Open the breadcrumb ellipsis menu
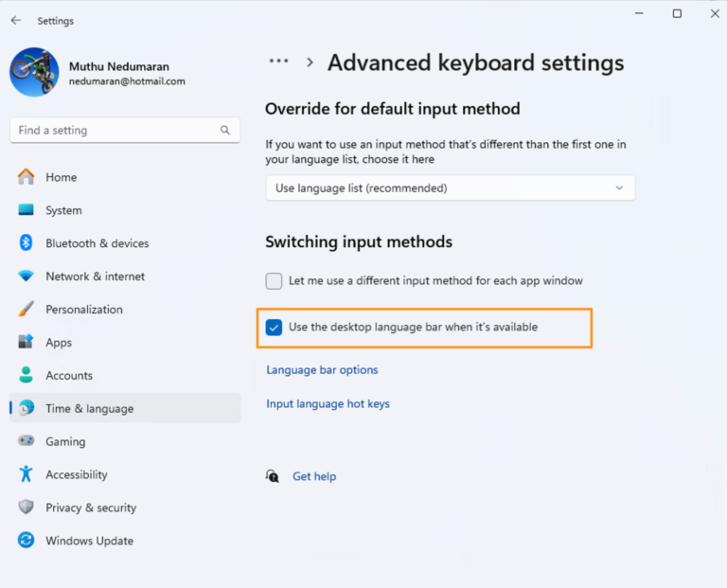 [x=278, y=62]
